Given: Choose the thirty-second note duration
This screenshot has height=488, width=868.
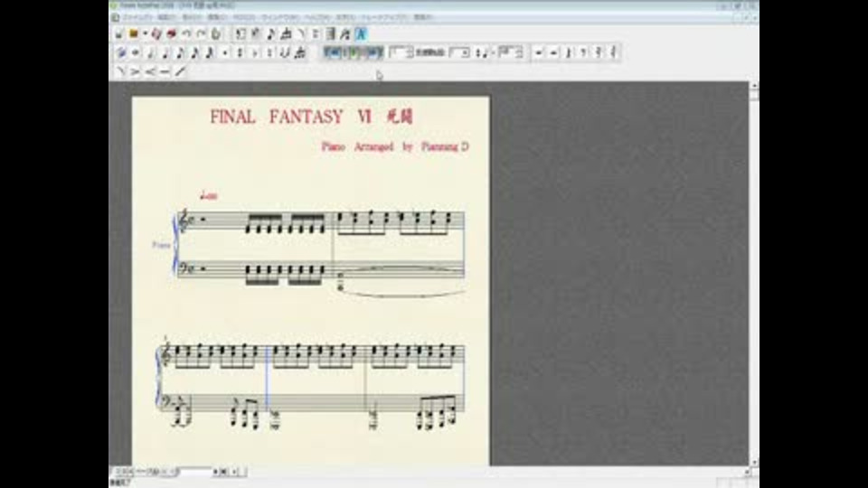Looking at the screenshot, I should tap(211, 53).
